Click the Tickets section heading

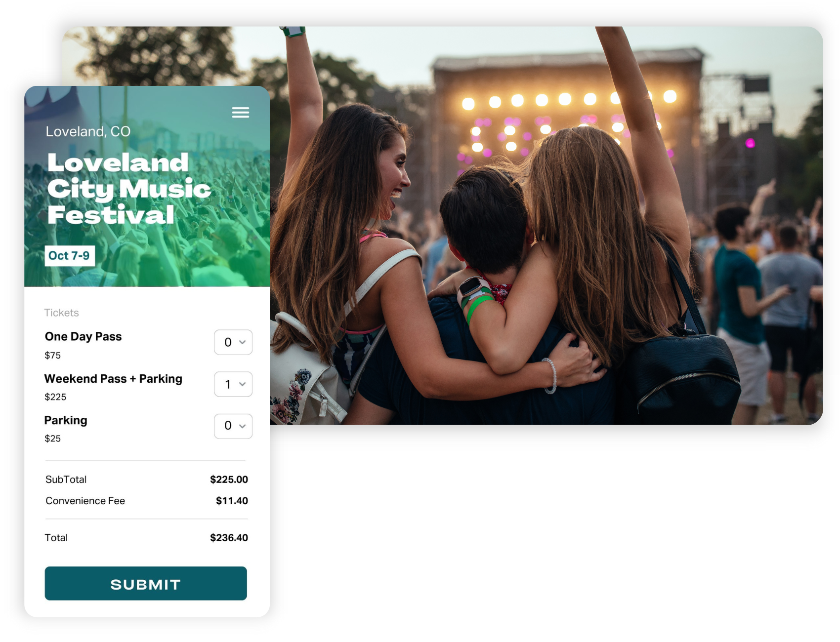pos(61,313)
